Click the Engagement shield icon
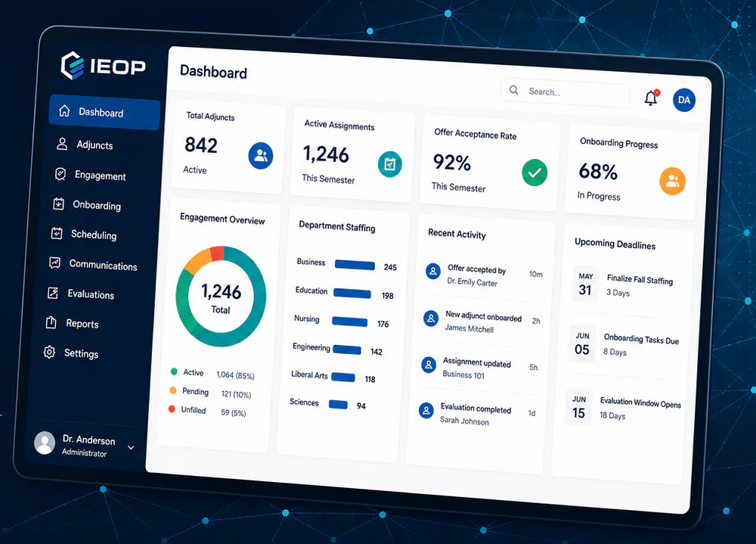 [x=60, y=174]
